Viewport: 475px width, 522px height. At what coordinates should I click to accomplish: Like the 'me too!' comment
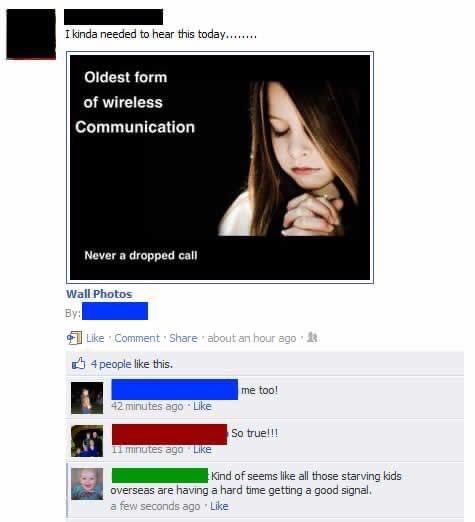pyautogui.click(x=202, y=406)
